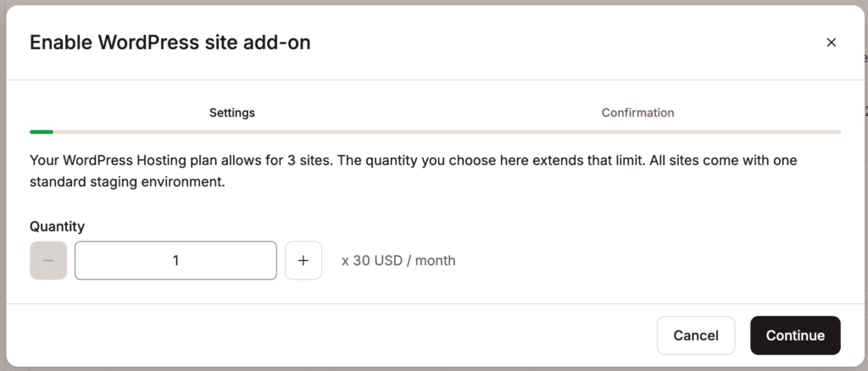
Task: Open the Confirmation step tab
Action: pos(637,113)
